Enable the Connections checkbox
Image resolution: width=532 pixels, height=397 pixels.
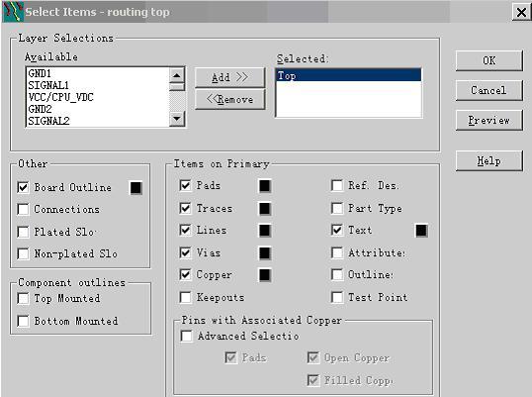(23, 210)
